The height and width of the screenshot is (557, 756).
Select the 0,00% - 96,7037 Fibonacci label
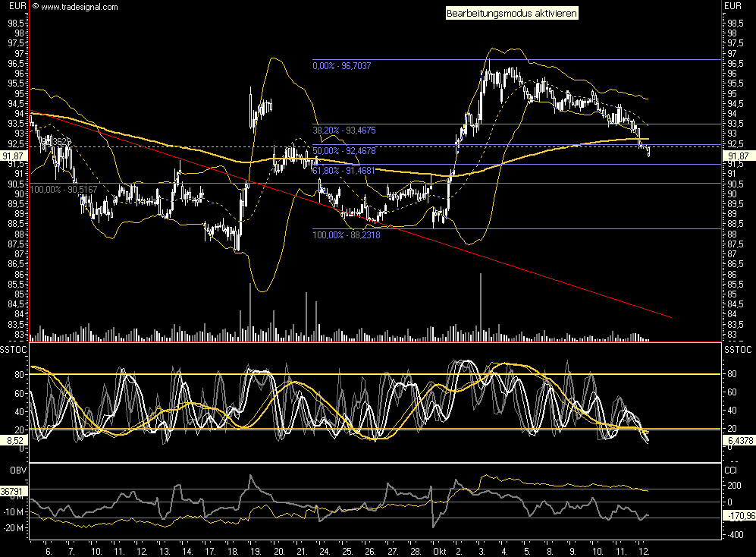[341, 67]
